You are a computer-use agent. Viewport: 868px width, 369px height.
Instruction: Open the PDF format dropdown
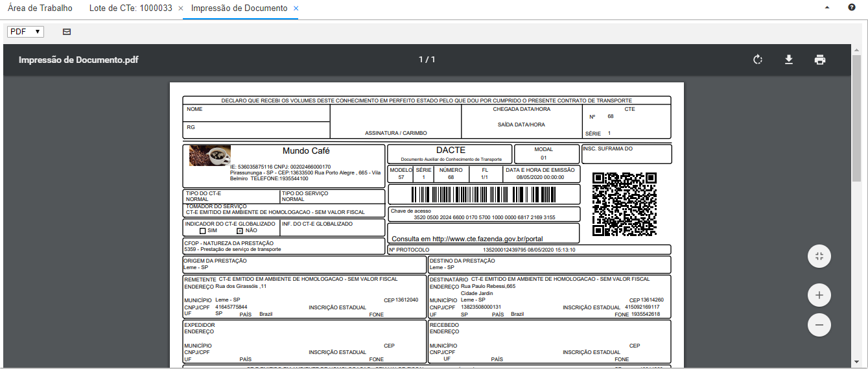(x=25, y=32)
